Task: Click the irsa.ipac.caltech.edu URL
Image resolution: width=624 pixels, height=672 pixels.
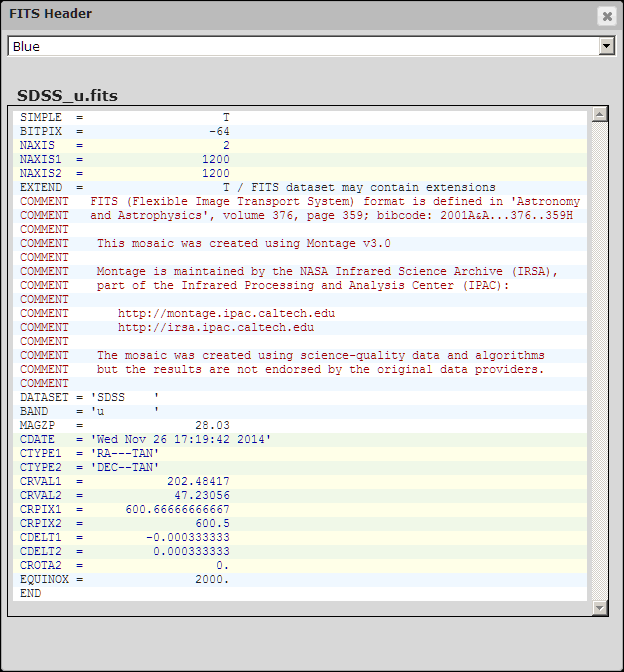Action: coord(215,327)
